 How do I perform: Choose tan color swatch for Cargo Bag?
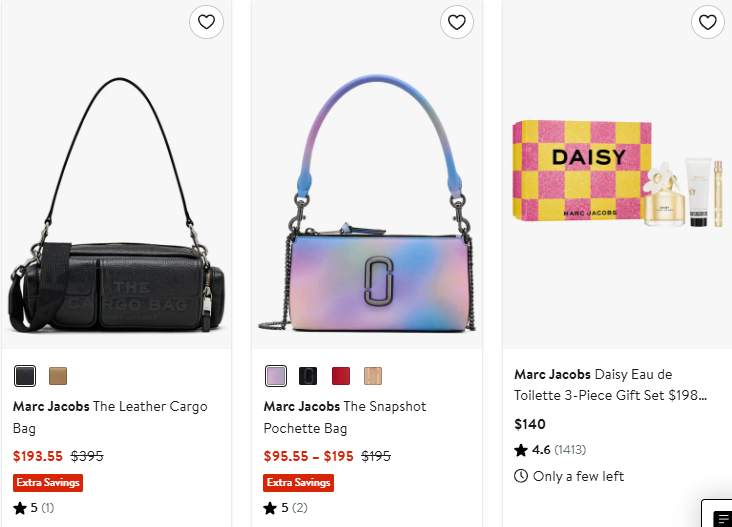[x=58, y=376]
